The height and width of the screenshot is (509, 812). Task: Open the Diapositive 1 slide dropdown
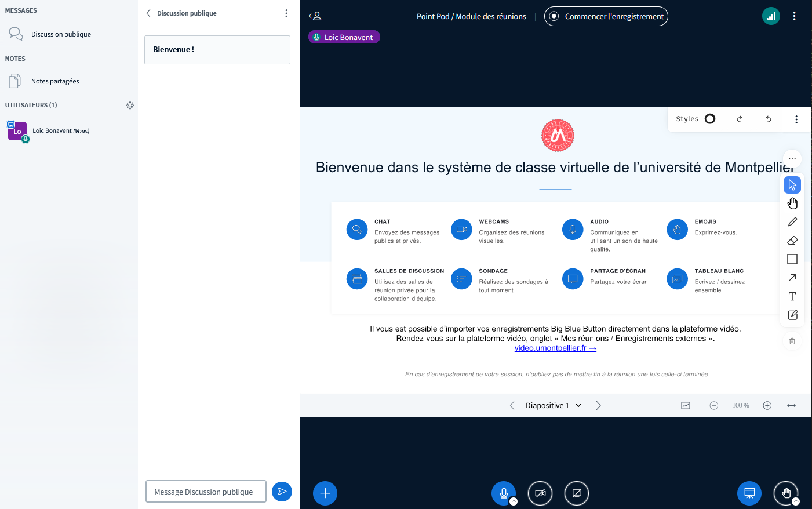pos(553,406)
